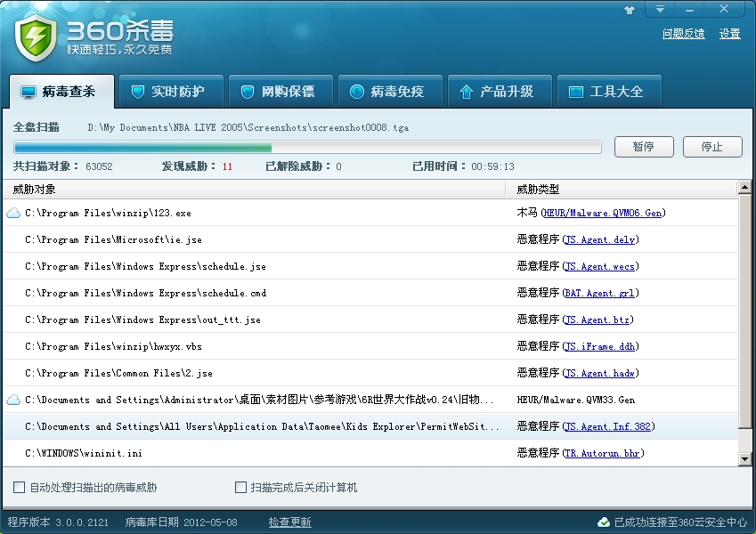Select the 病毒免疫 tab
The width and height of the screenshot is (756, 534).
(x=390, y=92)
